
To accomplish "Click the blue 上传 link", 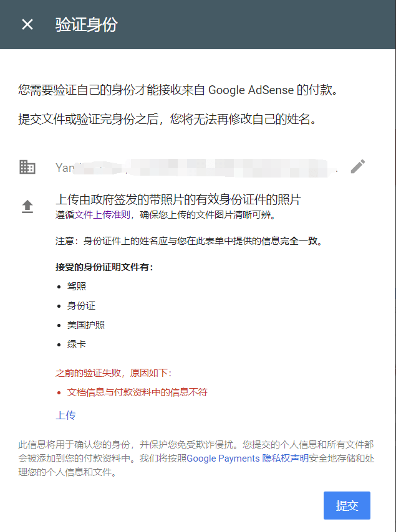I will 65,415.
